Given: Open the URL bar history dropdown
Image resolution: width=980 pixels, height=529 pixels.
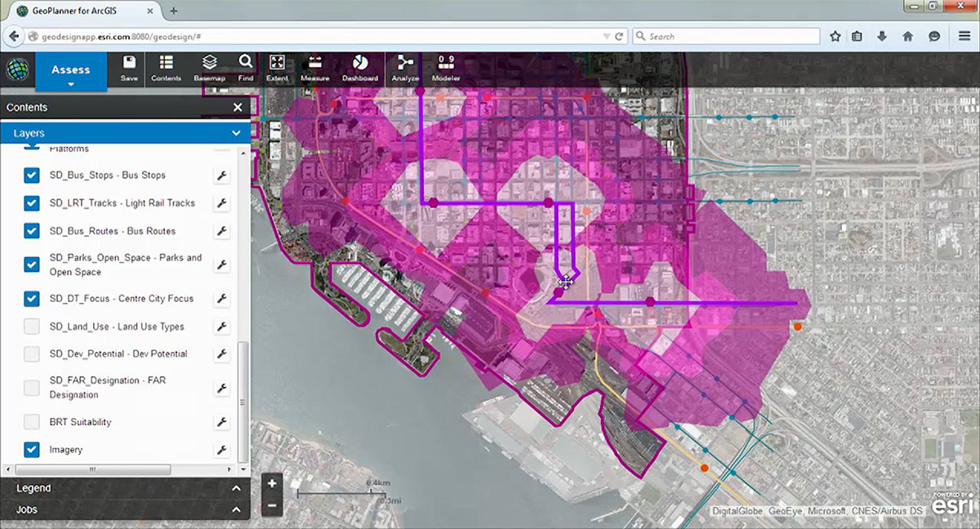Looking at the screenshot, I should pos(605,37).
